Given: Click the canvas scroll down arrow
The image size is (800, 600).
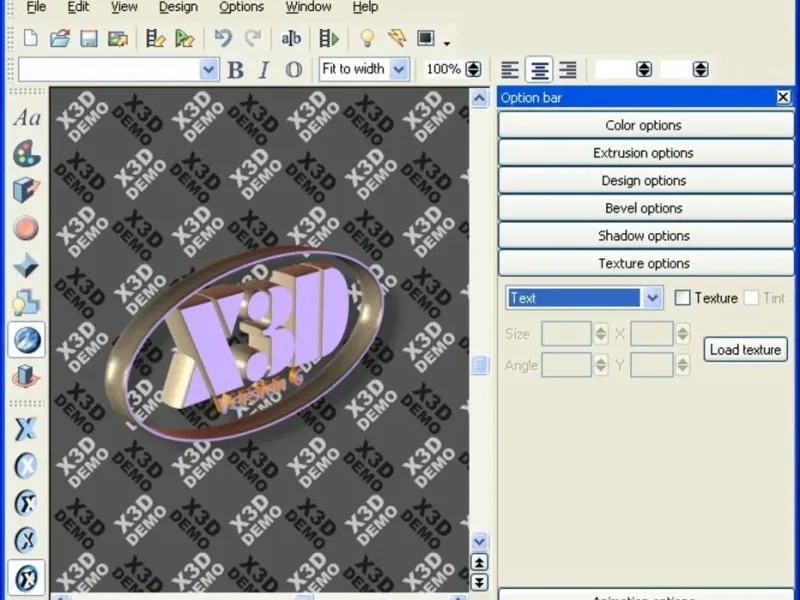Looking at the screenshot, I should coord(479,541).
